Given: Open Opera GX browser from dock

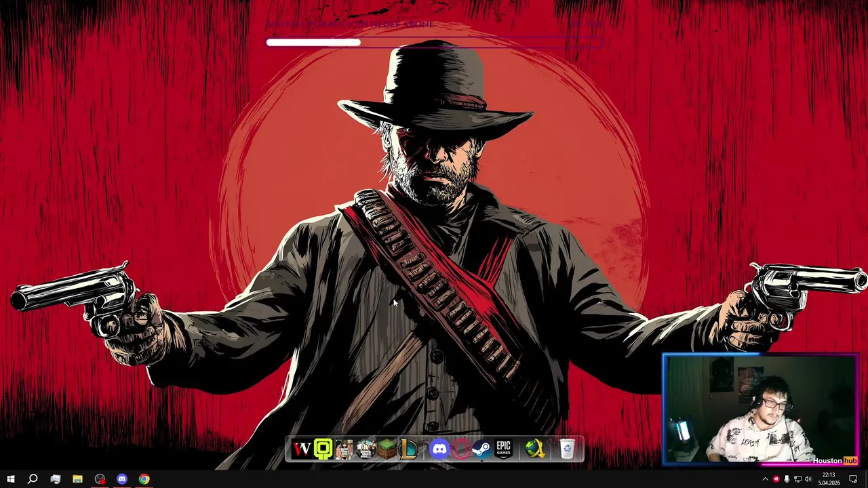Looking at the screenshot, I should click(x=461, y=449).
